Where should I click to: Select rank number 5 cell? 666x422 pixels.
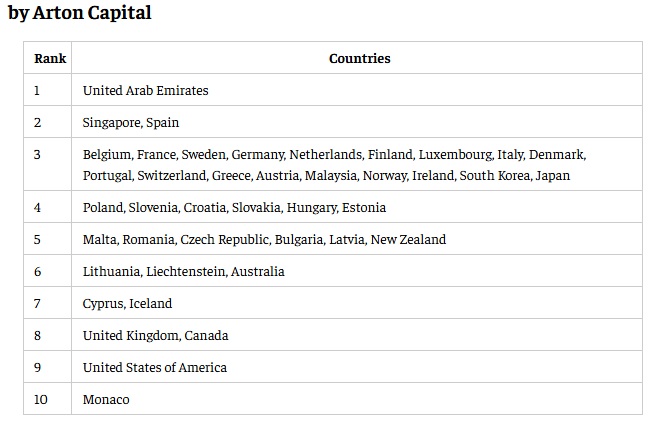click(38, 240)
